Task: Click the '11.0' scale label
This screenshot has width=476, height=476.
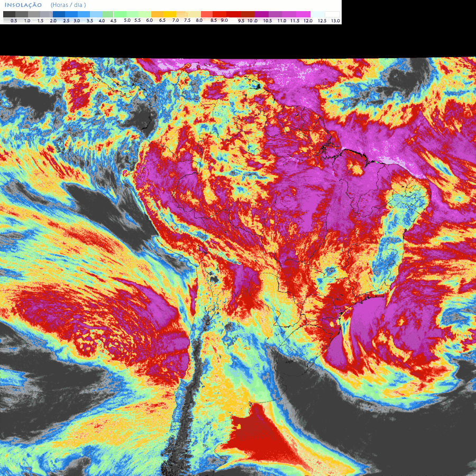Action: pyautogui.click(x=282, y=21)
